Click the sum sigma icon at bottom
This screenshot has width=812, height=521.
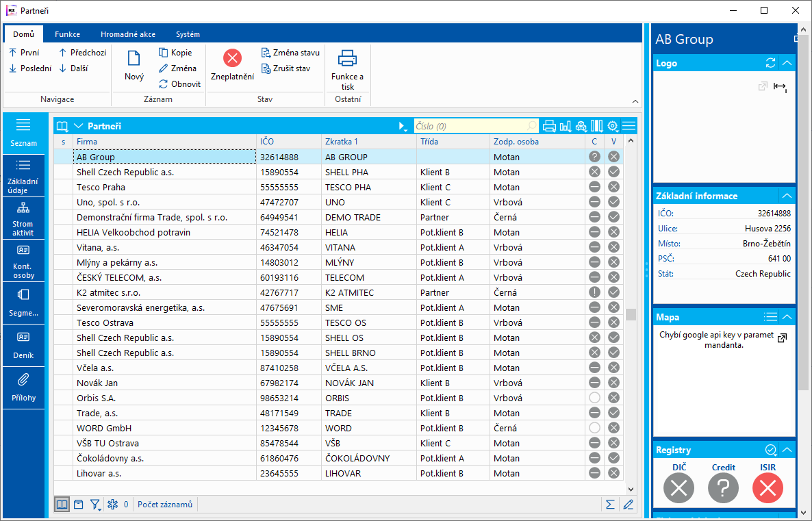[609, 505]
